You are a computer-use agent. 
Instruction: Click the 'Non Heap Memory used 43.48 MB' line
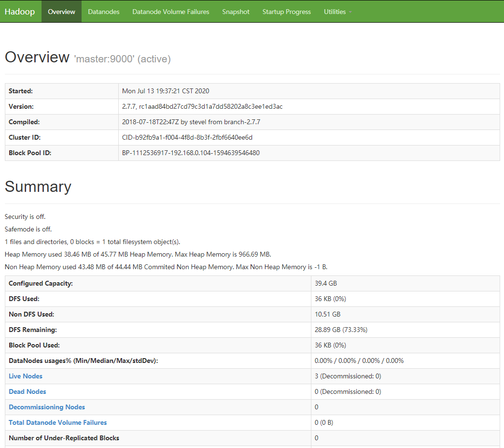(x=166, y=267)
